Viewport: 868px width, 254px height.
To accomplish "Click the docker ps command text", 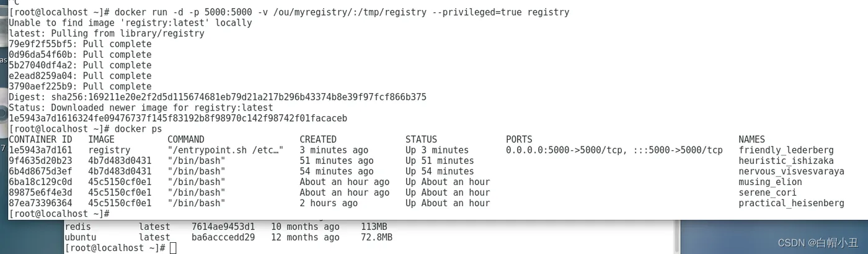I will (138, 129).
